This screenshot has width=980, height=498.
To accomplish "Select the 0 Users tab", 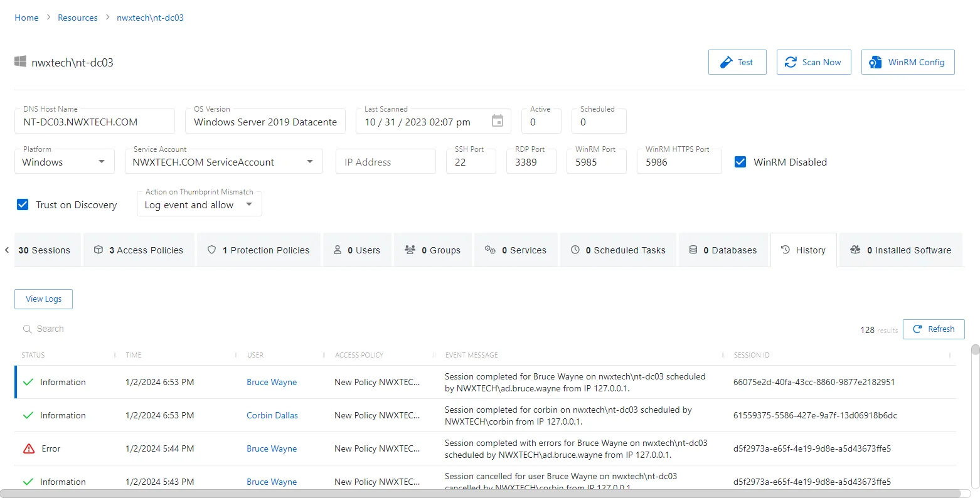I will coord(357,250).
